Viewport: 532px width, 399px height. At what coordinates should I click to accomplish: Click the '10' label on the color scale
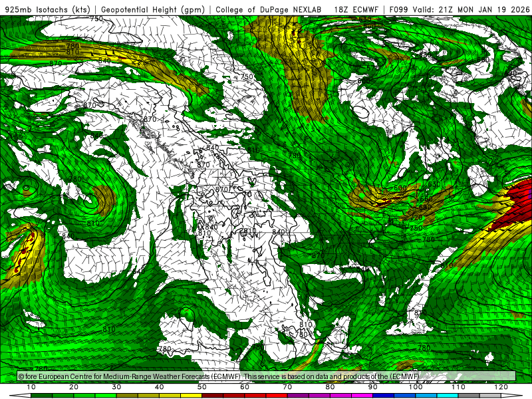[31, 387]
